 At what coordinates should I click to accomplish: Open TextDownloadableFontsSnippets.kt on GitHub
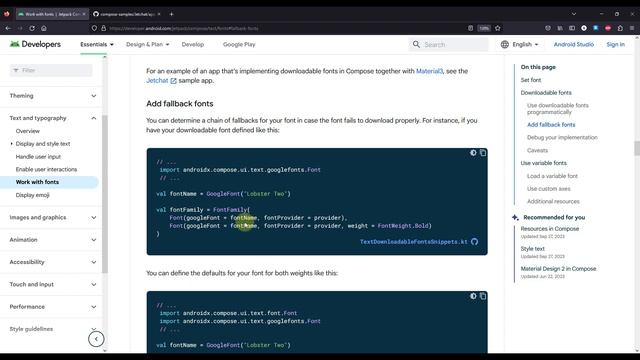click(x=419, y=242)
